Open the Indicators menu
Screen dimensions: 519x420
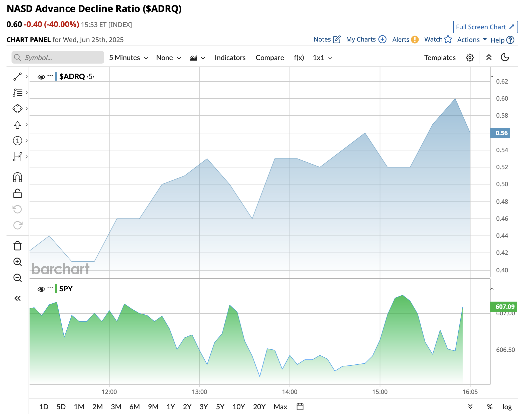point(230,58)
